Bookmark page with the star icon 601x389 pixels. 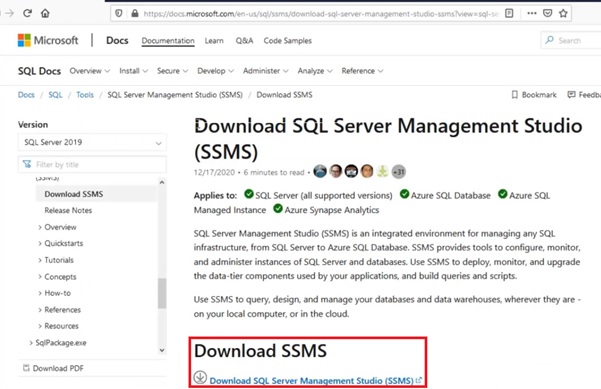pyautogui.click(x=563, y=13)
